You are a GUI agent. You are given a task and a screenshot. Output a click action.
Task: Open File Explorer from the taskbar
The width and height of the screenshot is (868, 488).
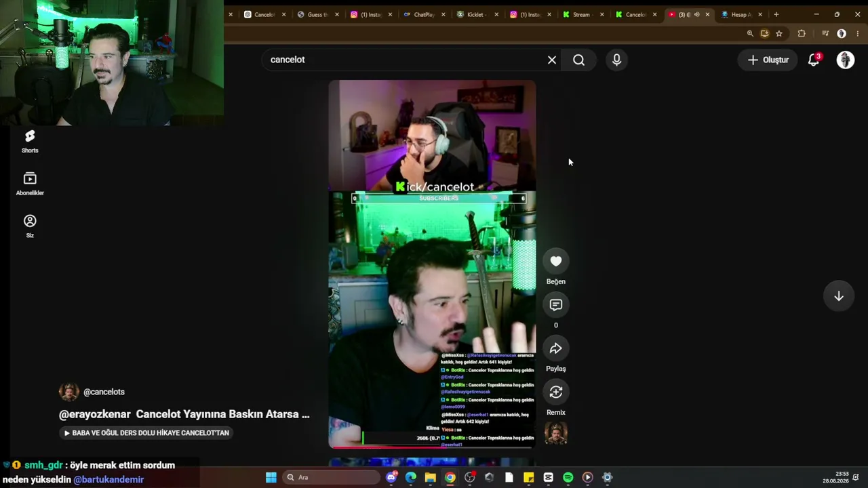coord(431,477)
